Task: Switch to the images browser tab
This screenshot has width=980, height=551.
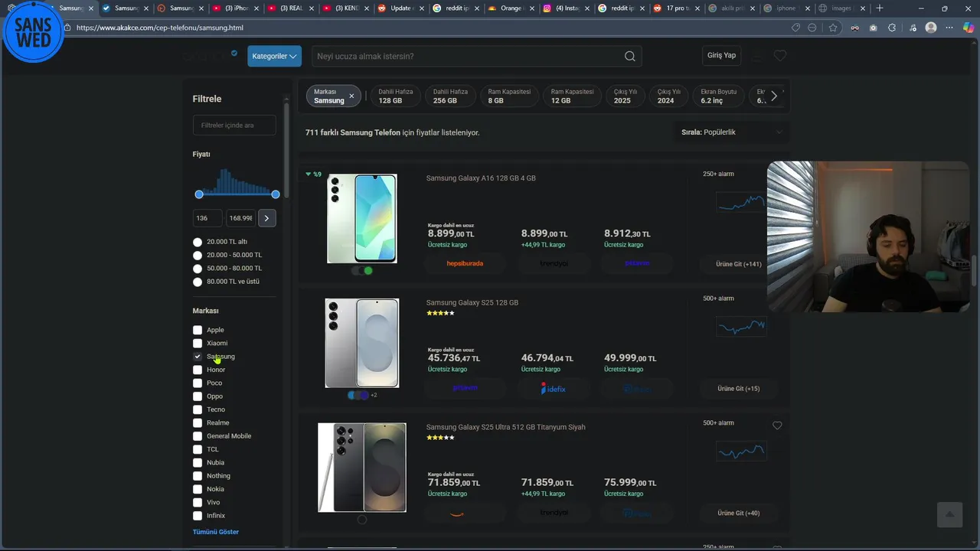Action: [x=841, y=8]
